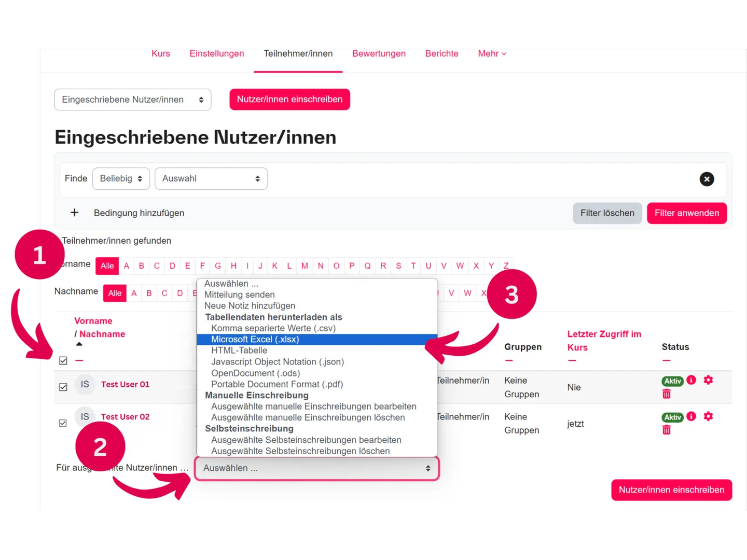Click the IS avatar of Test User 01

coord(85,384)
